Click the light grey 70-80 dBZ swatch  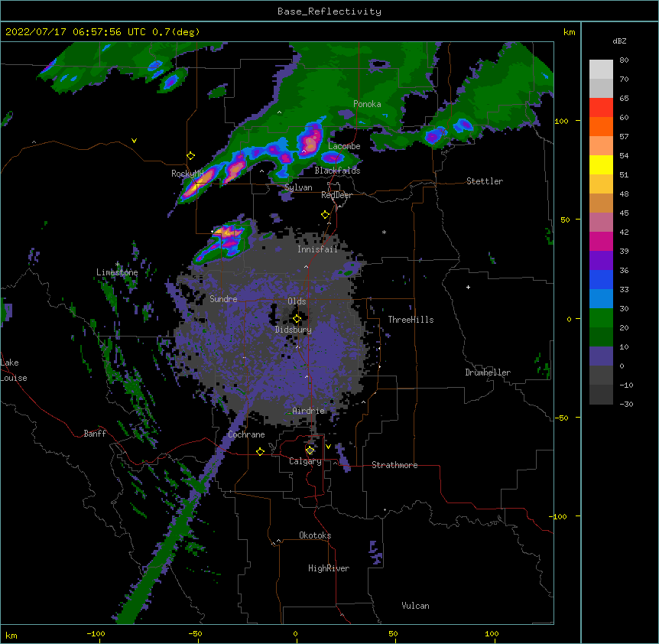tap(601, 69)
